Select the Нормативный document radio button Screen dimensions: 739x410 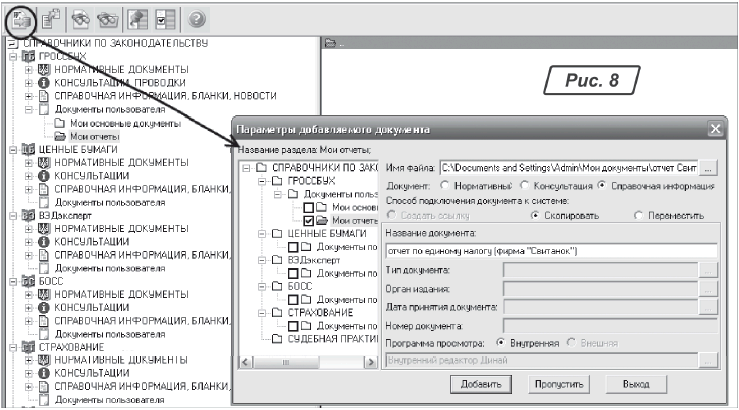(444, 185)
